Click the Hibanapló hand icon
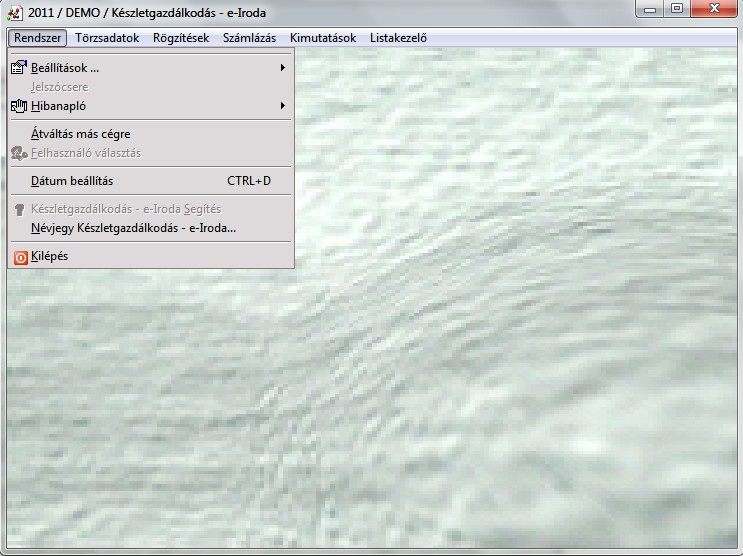Screen dimensions: 743x556 (19, 106)
